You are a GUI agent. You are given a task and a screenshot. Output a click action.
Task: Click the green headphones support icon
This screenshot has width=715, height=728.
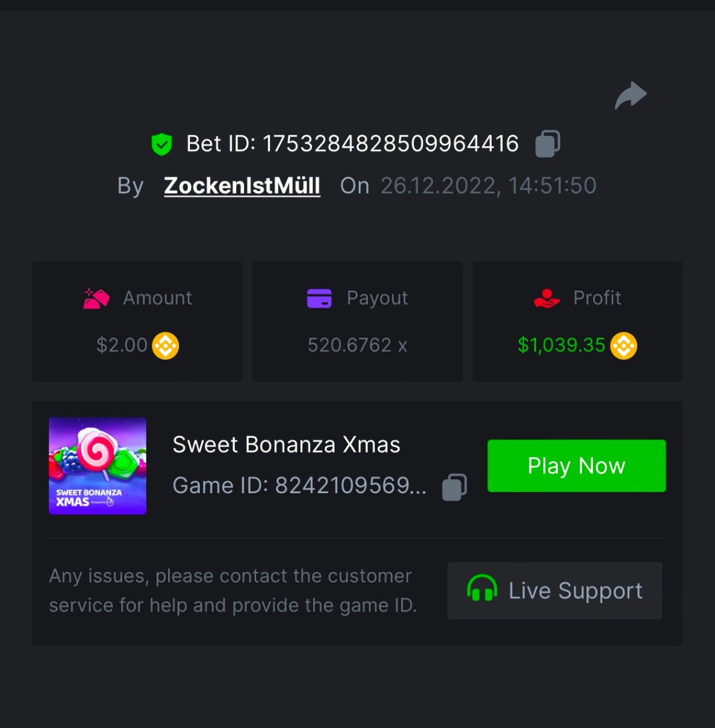482,590
